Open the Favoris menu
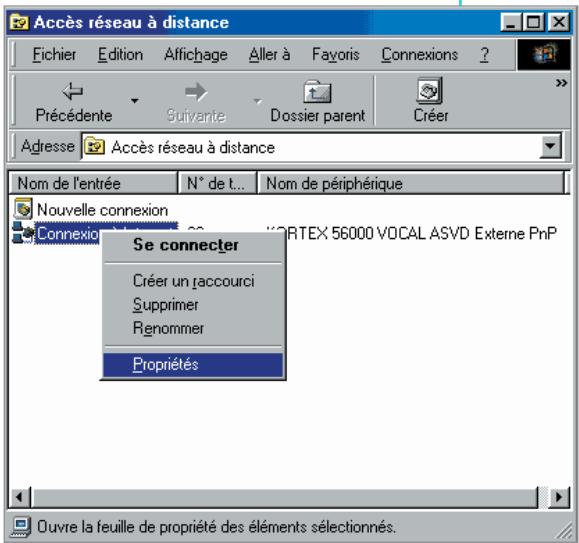 (336, 55)
